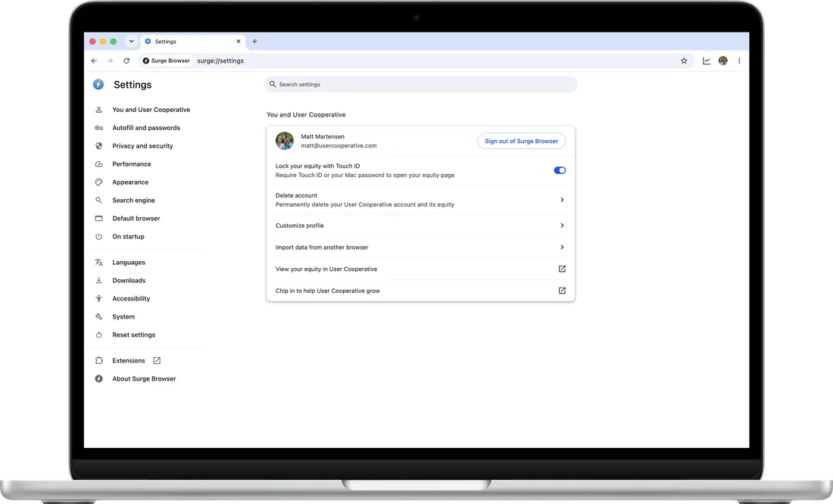Click the About Surge Browser bolt icon
Viewport: 833px width, 504px height.
coord(98,378)
